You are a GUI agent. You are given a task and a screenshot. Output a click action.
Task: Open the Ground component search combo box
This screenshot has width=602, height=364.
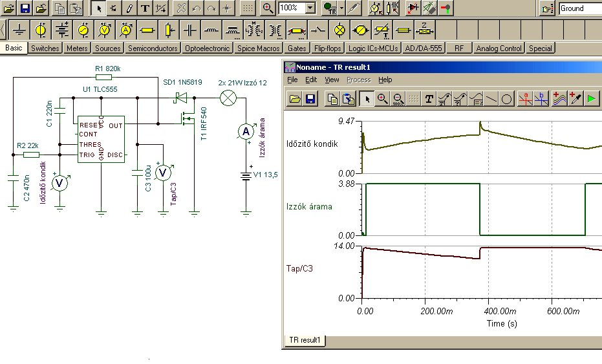(x=579, y=8)
